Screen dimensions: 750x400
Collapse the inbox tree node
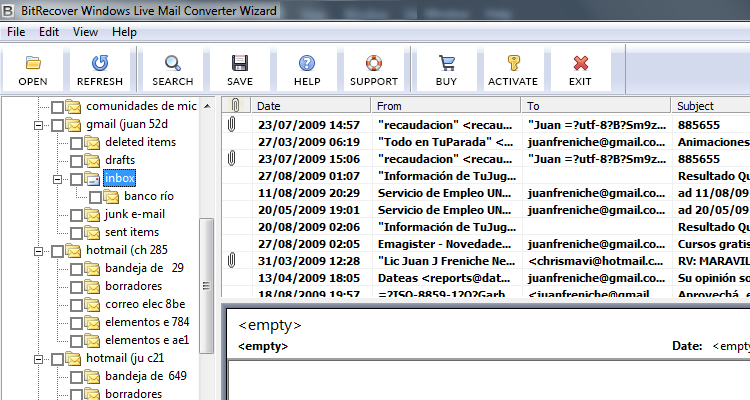click(x=58, y=179)
